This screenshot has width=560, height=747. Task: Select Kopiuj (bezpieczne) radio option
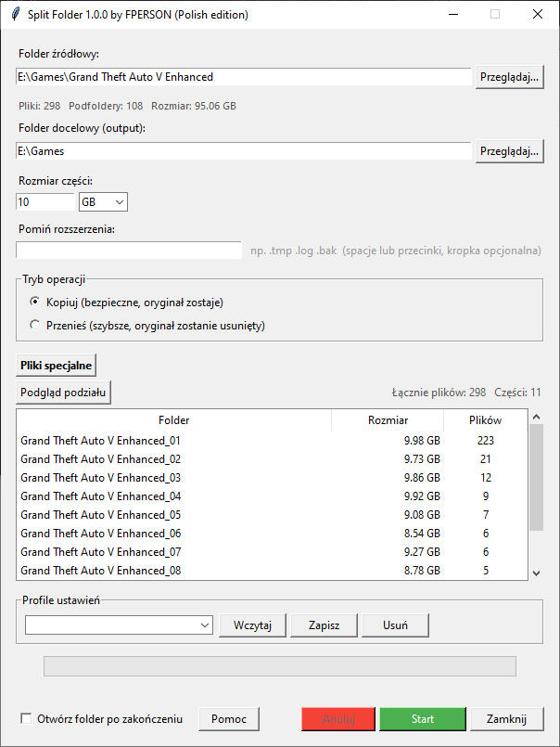point(34,302)
